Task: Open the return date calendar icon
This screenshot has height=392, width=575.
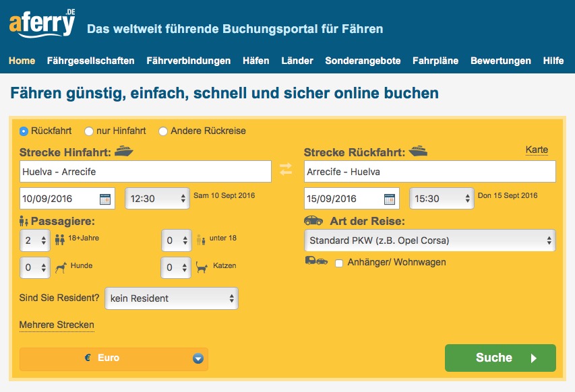Action: (390, 199)
